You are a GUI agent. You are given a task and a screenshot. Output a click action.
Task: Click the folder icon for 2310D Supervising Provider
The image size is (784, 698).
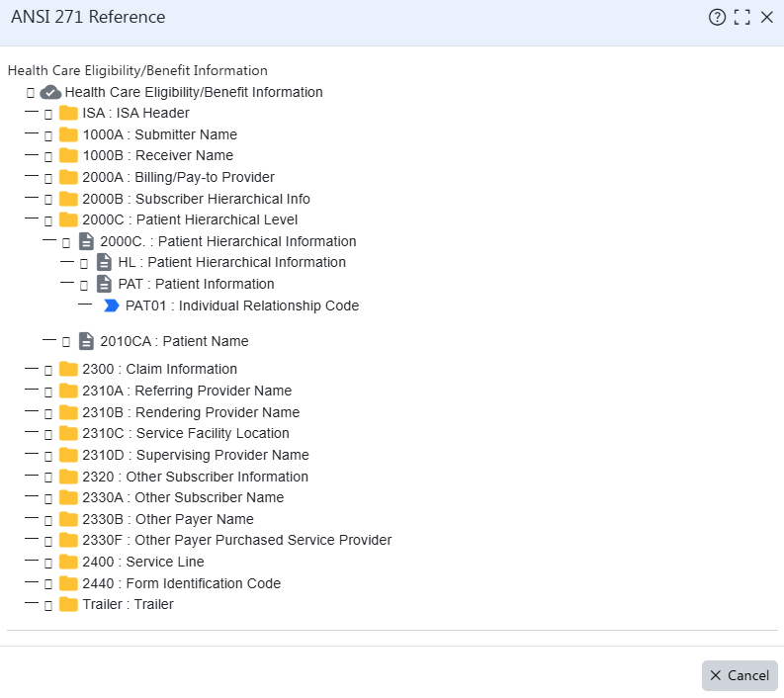pos(68,456)
